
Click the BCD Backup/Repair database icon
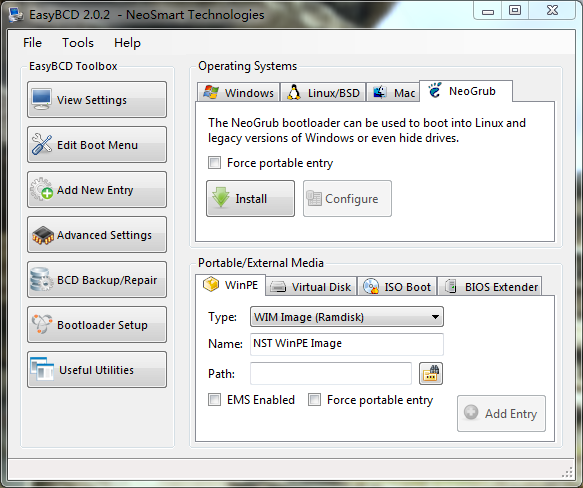[x=42, y=279]
